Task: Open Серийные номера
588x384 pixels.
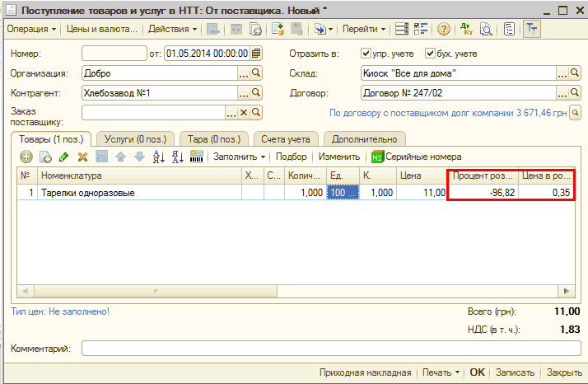Action: click(416, 157)
